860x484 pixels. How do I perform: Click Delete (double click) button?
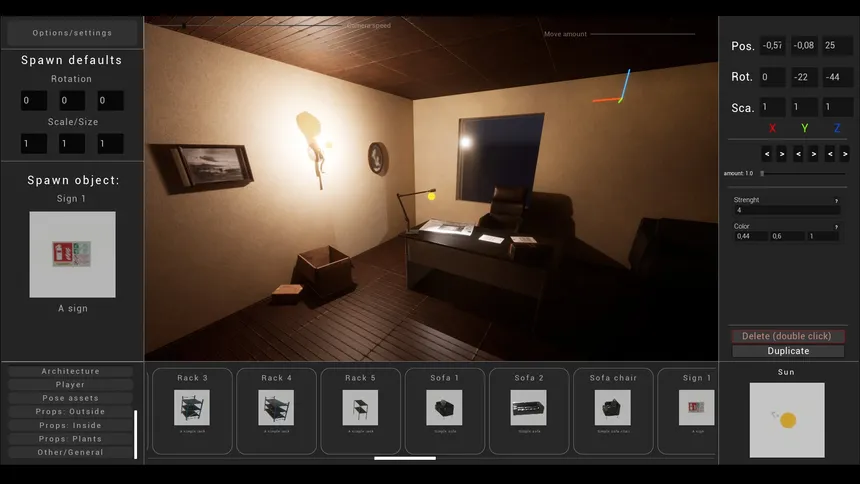pyautogui.click(x=787, y=336)
